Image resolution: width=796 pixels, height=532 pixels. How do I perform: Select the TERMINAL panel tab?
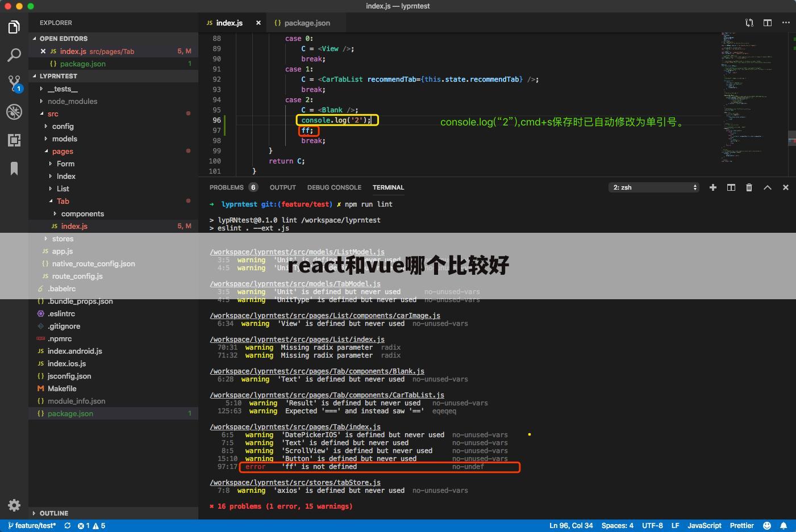click(x=388, y=187)
